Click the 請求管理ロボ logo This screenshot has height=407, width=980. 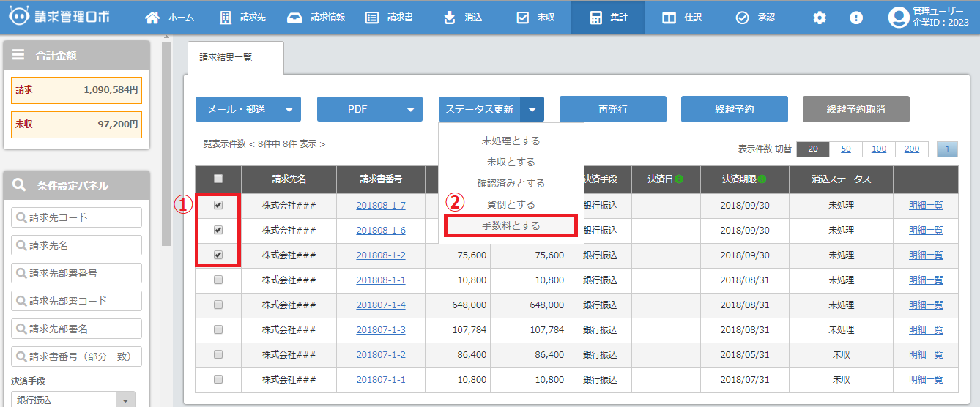(59, 17)
